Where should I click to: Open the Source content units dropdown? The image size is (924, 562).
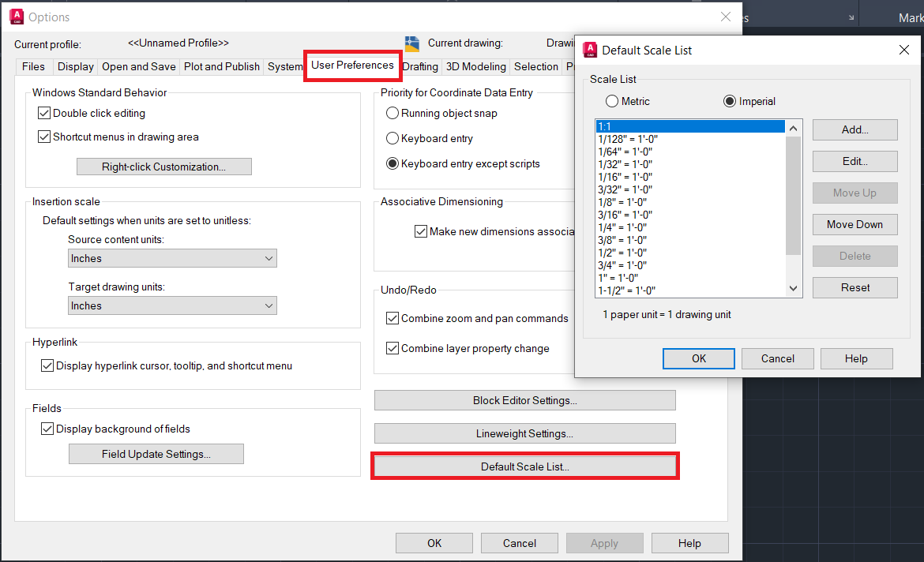pyautogui.click(x=172, y=258)
